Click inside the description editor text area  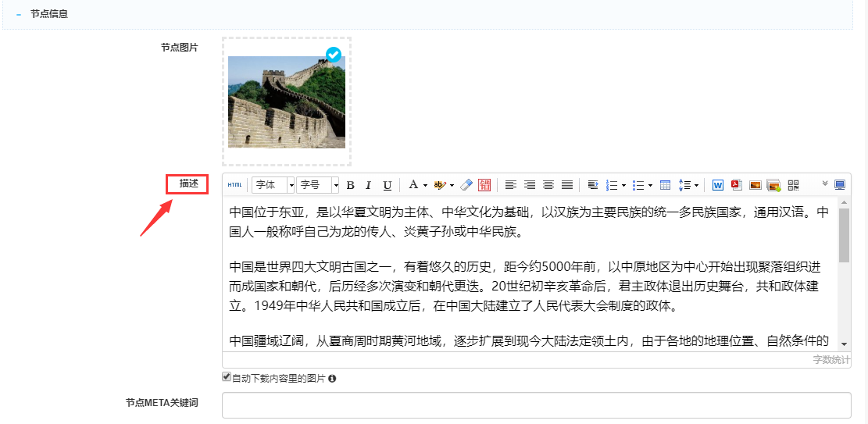[x=530, y=273]
